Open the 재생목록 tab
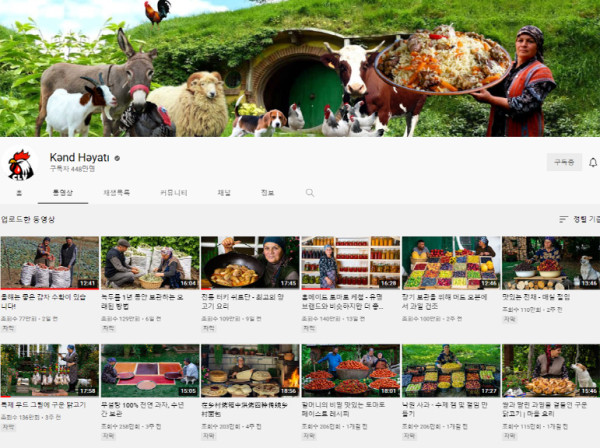The image size is (600, 448). 117,193
